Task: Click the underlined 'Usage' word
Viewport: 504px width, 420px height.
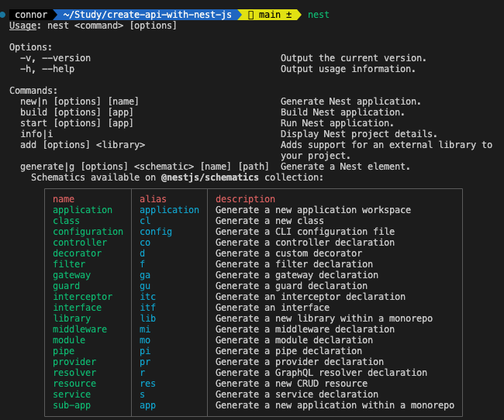Action: [x=22, y=26]
